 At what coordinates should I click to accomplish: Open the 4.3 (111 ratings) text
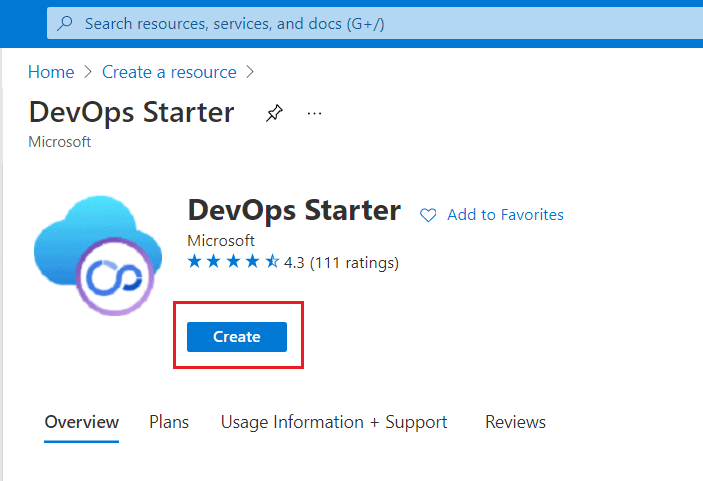coord(341,262)
